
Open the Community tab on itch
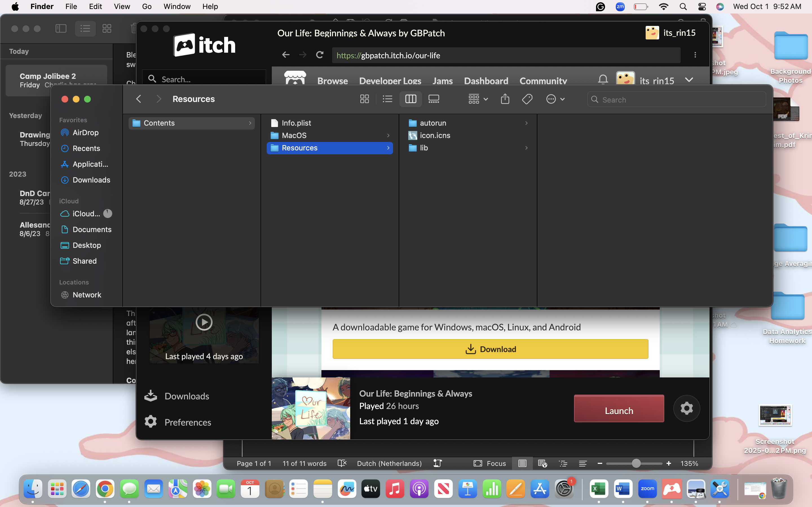(543, 81)
